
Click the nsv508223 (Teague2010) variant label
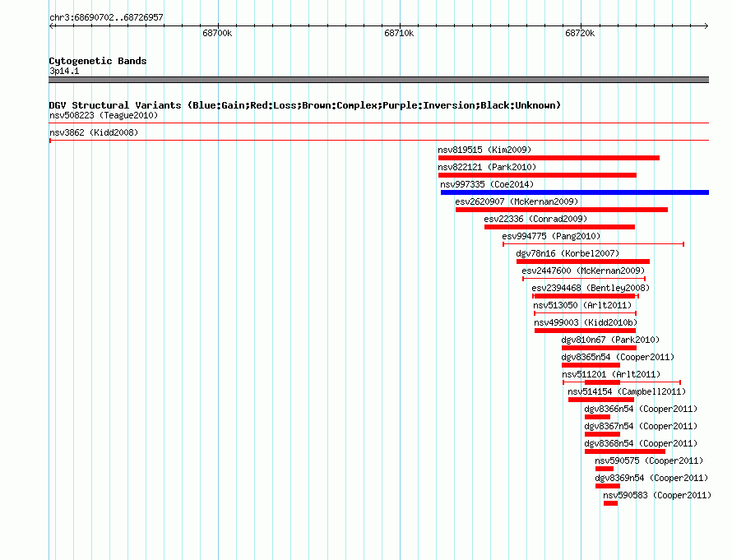pyautogui.click(x=104, y=115)
